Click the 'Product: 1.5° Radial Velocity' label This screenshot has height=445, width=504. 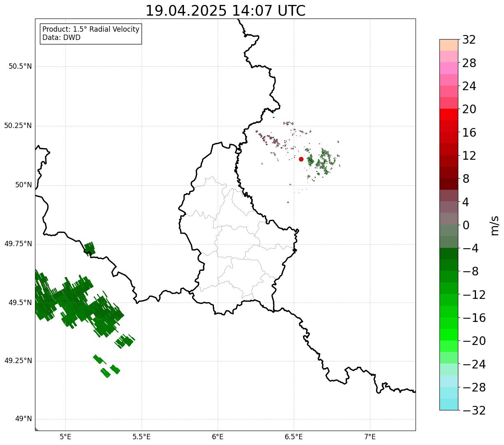tap(91, 30)
